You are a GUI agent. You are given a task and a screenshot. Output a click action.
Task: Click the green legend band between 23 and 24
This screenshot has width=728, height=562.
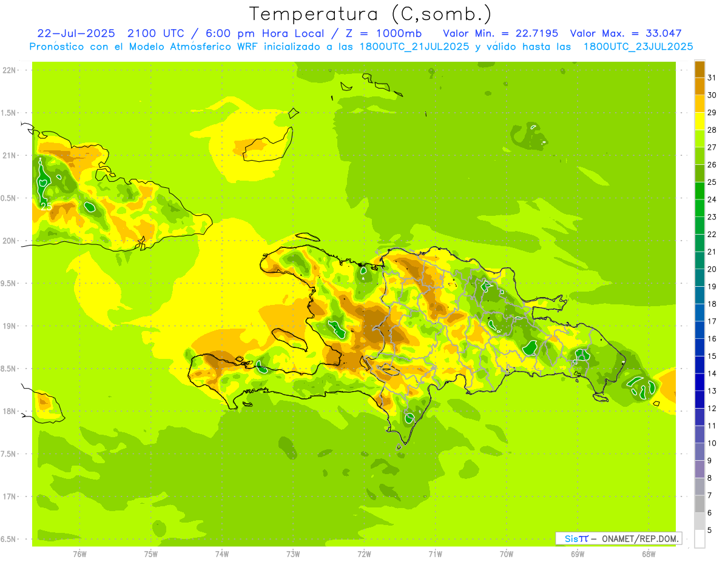point(699,208)
